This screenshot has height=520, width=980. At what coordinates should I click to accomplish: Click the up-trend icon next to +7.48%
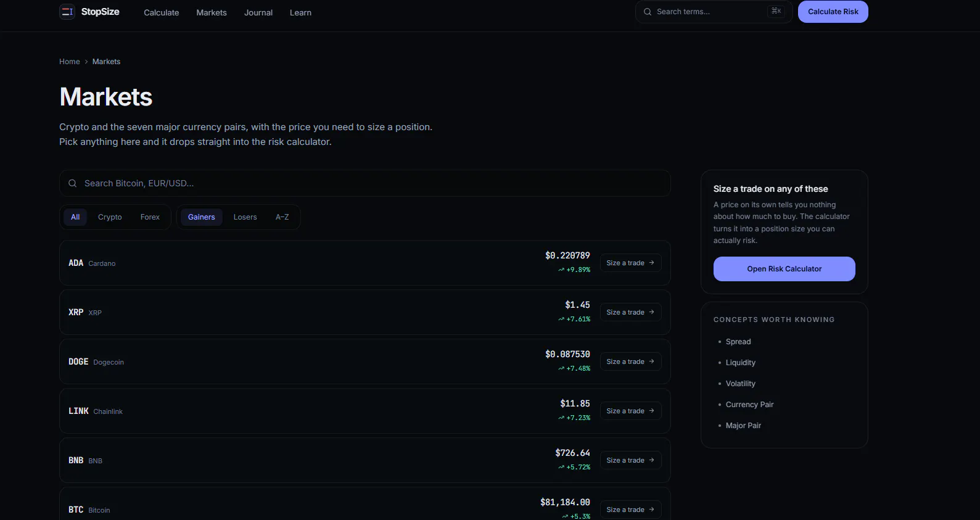(561, 368)
